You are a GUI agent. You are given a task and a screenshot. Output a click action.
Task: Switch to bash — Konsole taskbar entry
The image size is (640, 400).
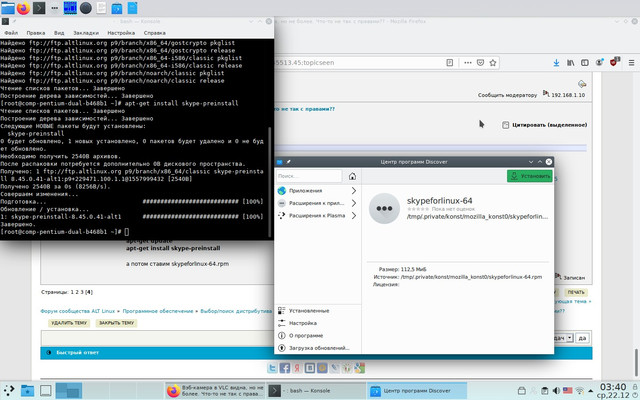(x=316, y=391)
